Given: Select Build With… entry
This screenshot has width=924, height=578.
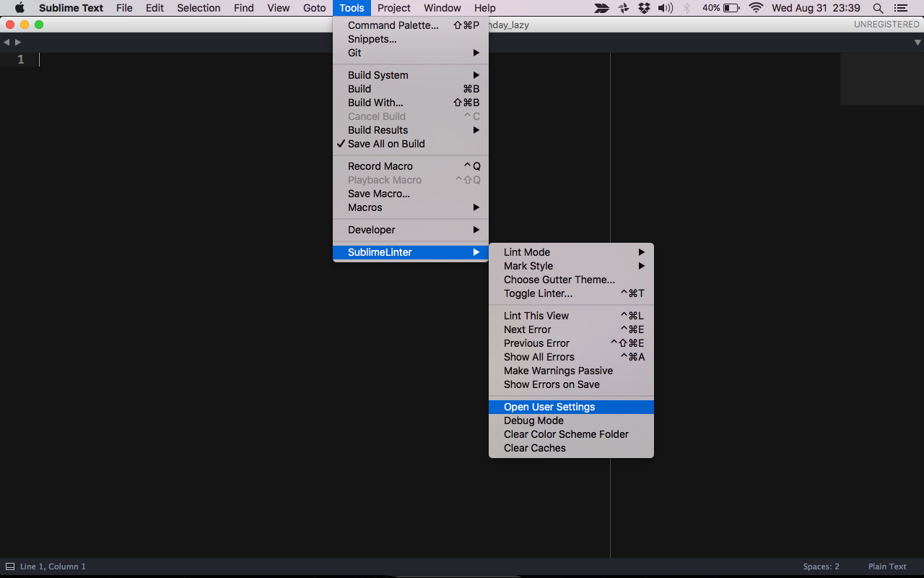Looking at the screenshot, I should pyautogui.click(x=411, y=103).
